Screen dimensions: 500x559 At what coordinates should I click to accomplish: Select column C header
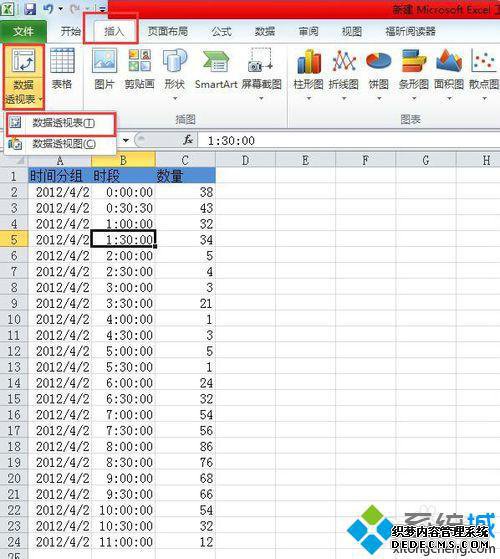185,160
